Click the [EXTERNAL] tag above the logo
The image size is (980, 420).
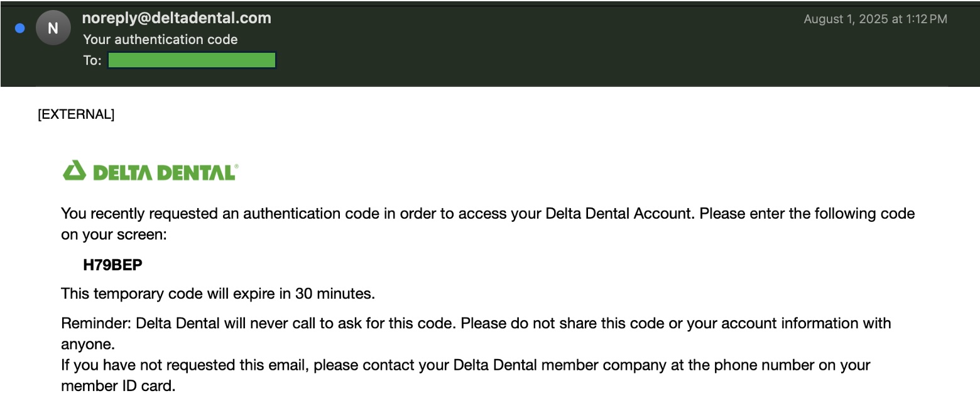coord(76,114)
